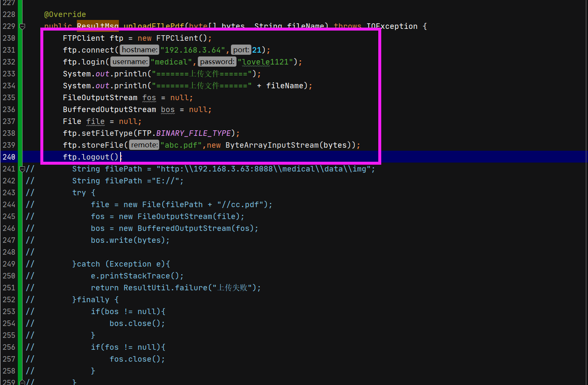This screenshot has height=385, width=588.
Task: Click line number 248 in the gutter
Action: 9,252
